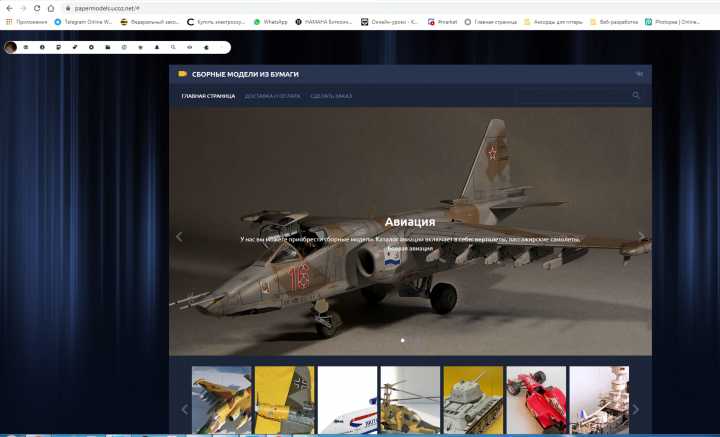Go to next slide in main slider
The width and height of the screenshot is (720, 437).
coord(641,236)
